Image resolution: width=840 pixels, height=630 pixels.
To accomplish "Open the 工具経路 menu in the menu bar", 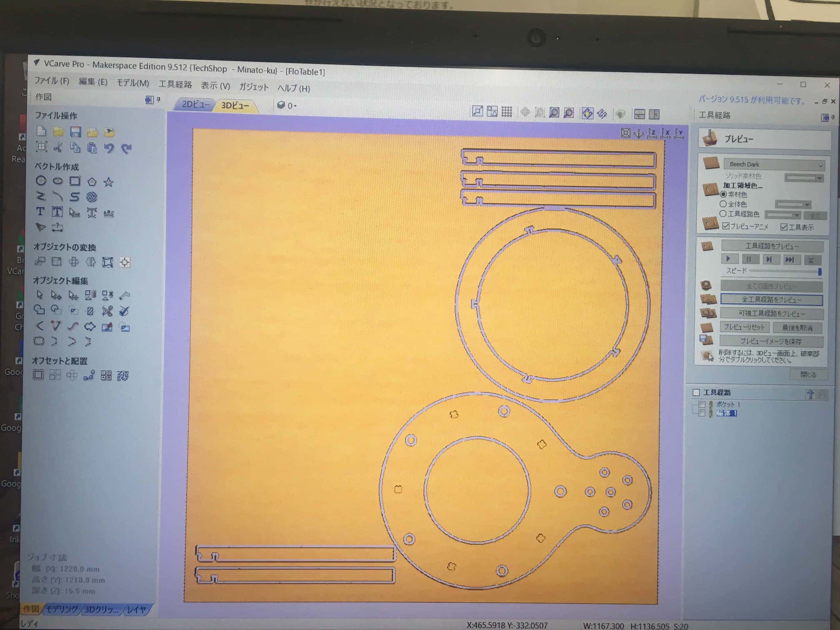I will coord(175,85).
